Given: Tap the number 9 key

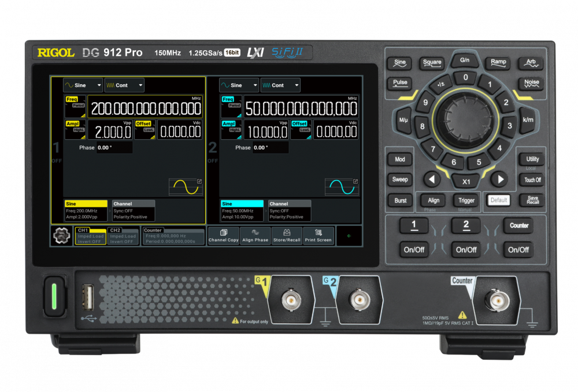Looking at the screenshot, I should pyautogui.click(x=425, y=102).
